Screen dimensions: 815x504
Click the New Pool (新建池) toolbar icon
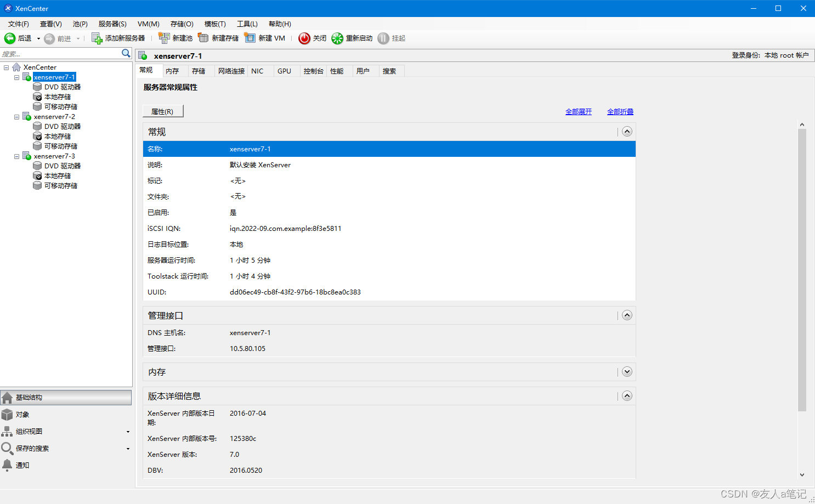pos(164,38)
